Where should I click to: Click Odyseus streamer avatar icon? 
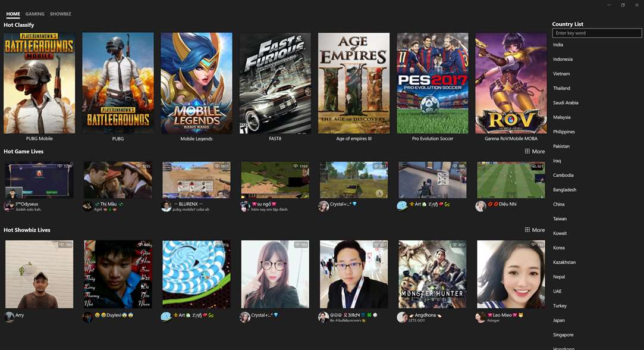click(x=9, y=206)
